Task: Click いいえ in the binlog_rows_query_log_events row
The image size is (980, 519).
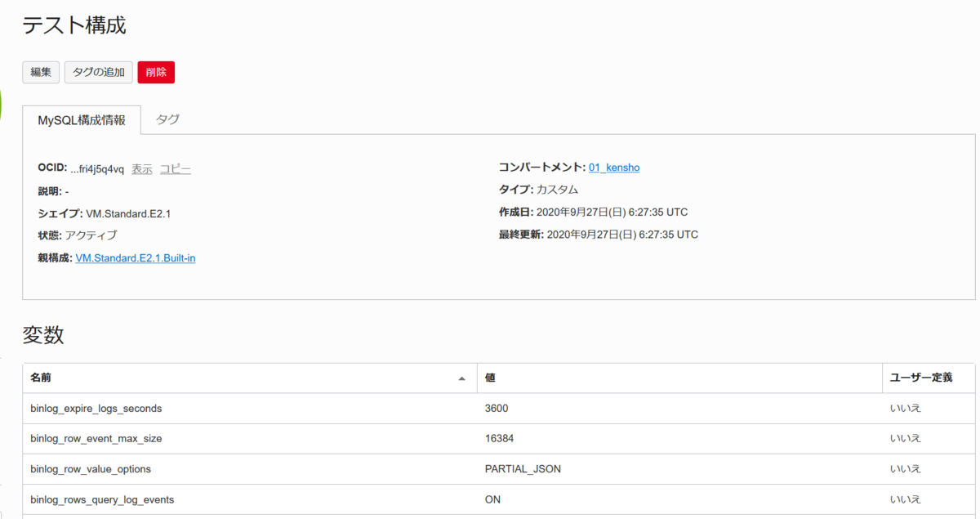Action: pos(906,499)
